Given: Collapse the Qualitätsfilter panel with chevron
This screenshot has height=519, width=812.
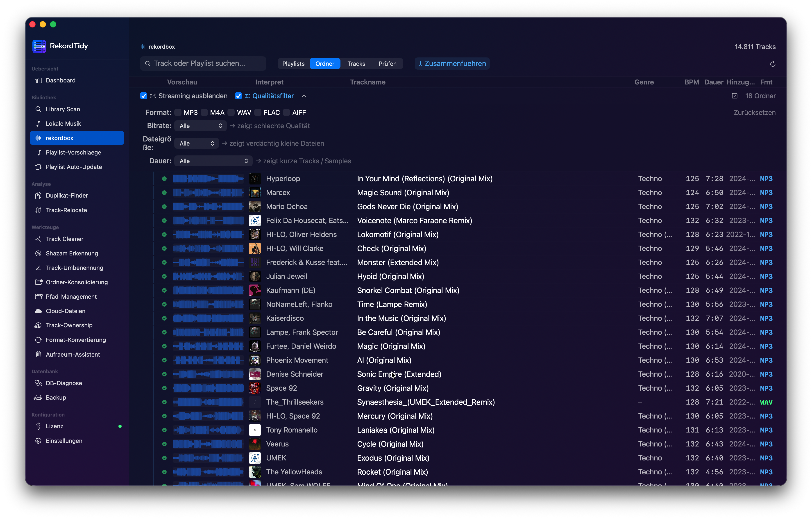Looking at the screenshot, I should [x=304, y=96].
